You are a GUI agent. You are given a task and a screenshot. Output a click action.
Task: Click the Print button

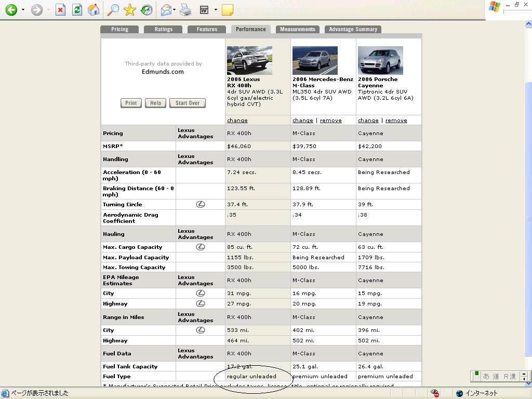click(x=131, y=103)
